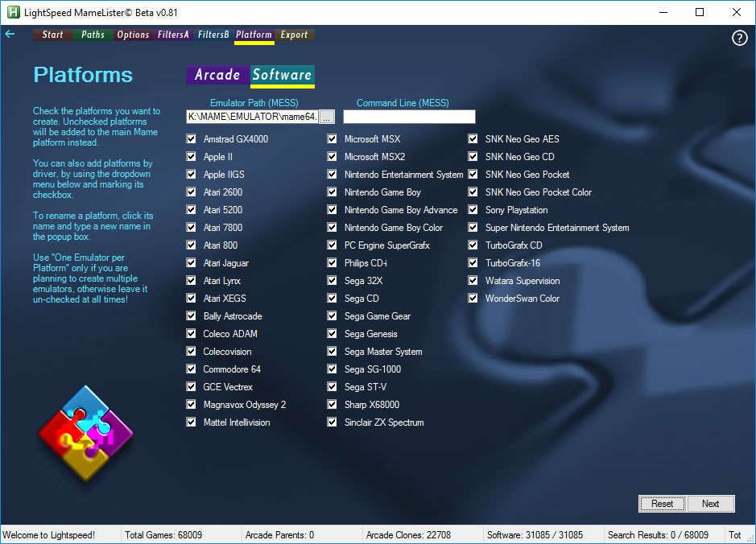Toggle the Sega 32X checkbox
This screenshot has width=756, height=544.
332,280
